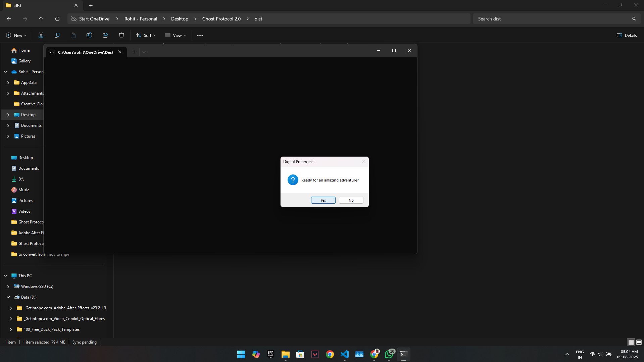Click Start OneDrive in the address bar

pos(94,19)
